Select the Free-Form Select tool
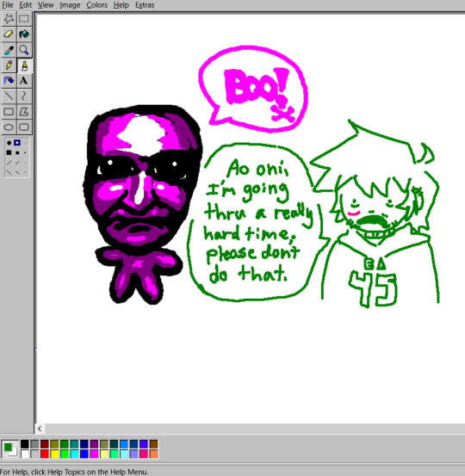The height and width of the screenshot is (476, 465). [x=9, y=19]
